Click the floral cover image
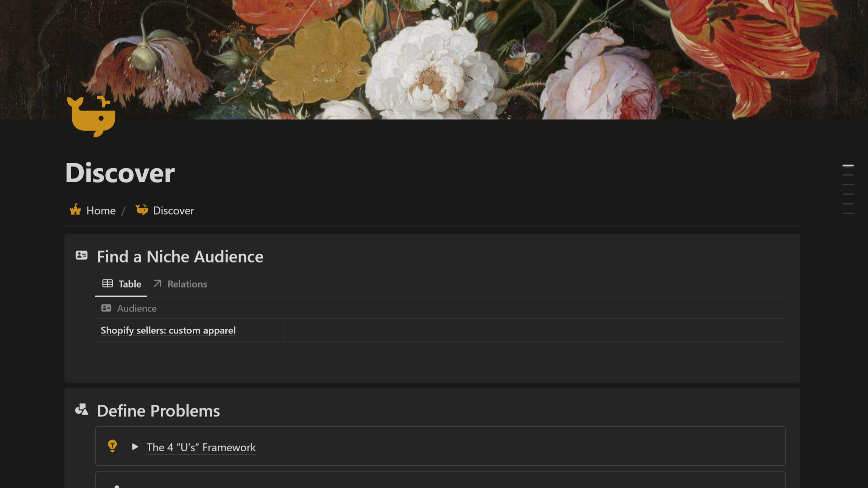The width and height of the screenshot is (868, 488). tap(434, 60)
